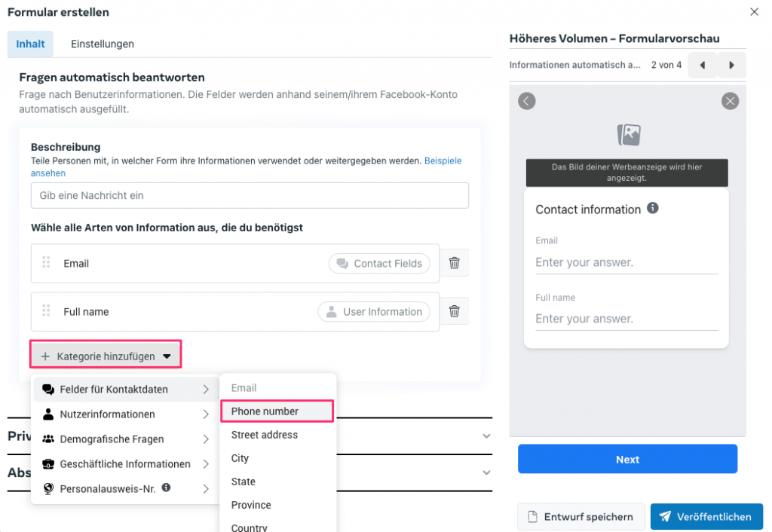Save the form with Entwurf speichern
This screenshot has height=532, width=772.
click(581, 517)
